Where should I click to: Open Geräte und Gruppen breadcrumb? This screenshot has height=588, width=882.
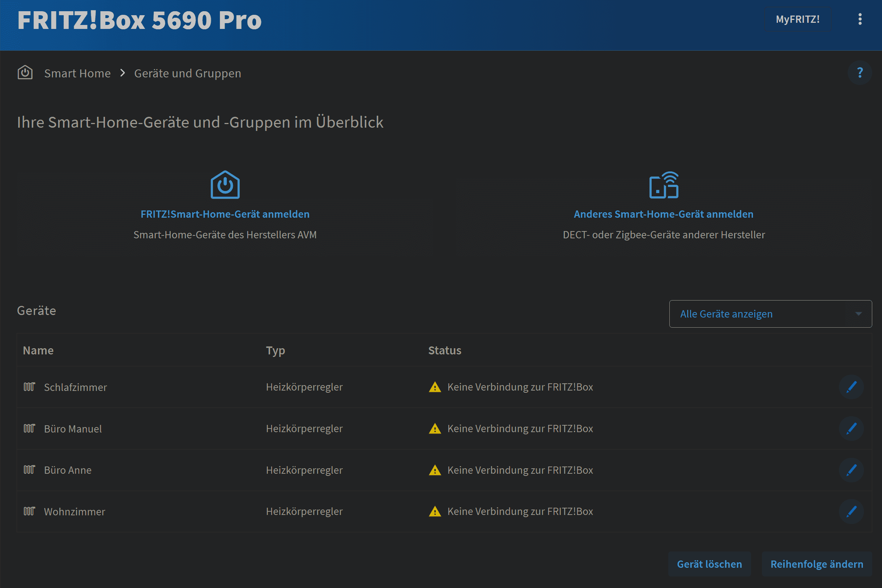(187, 73)
